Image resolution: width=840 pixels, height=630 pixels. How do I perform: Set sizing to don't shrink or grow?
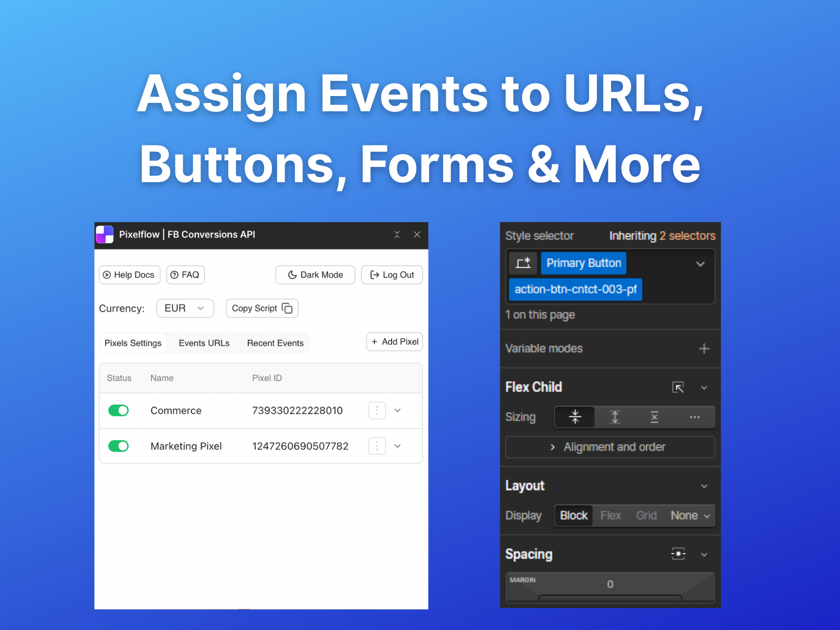[654, 417]
